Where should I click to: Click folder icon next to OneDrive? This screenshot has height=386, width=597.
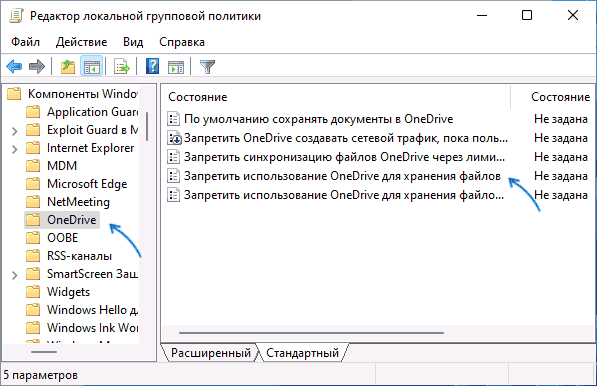click(x=33, y=220)
